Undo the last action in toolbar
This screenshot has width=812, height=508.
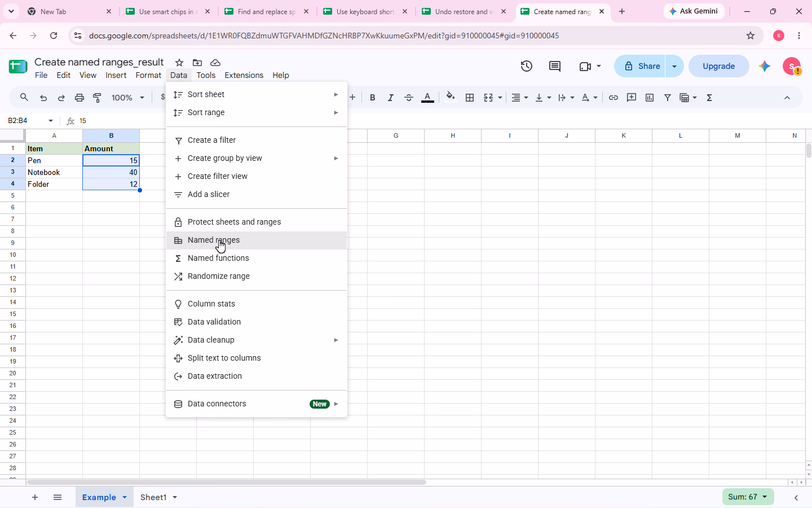click(x=43, y=98)
